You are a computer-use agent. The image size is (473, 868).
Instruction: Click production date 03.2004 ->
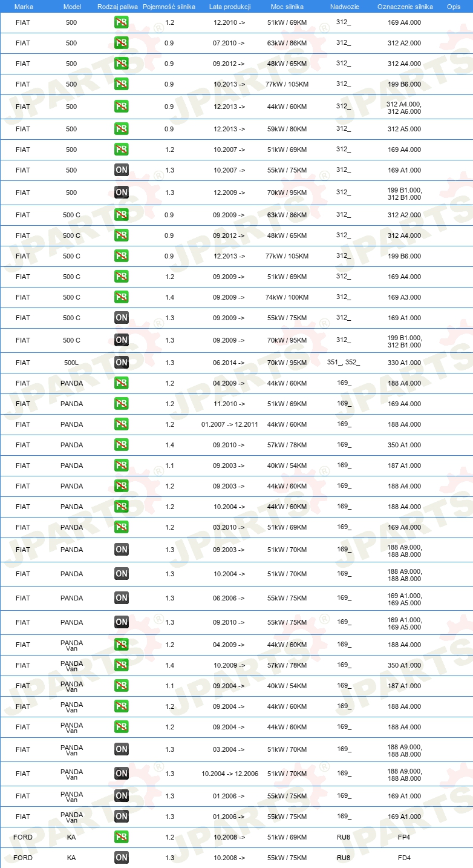pos(229,749)
